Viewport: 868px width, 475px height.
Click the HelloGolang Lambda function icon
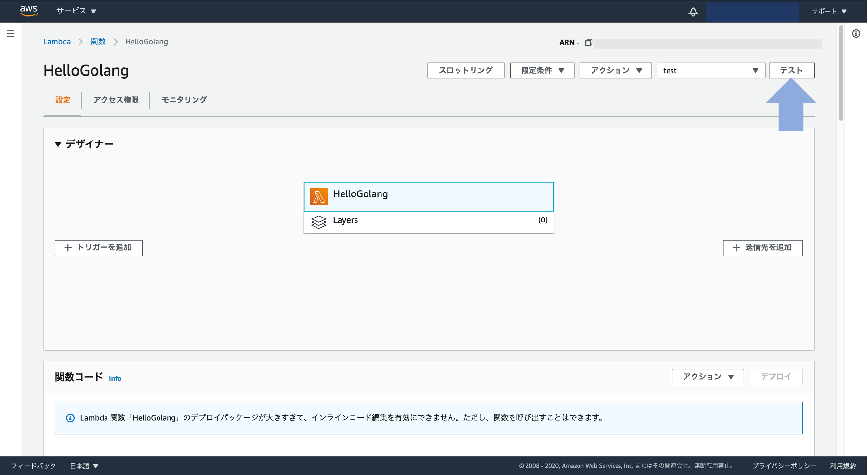coord(318,197)
